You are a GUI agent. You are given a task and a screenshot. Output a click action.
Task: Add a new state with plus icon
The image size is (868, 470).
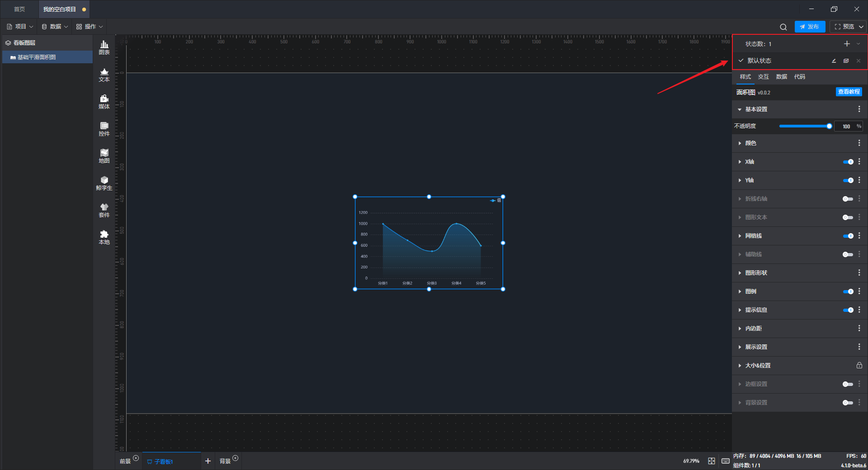[847, 44]
